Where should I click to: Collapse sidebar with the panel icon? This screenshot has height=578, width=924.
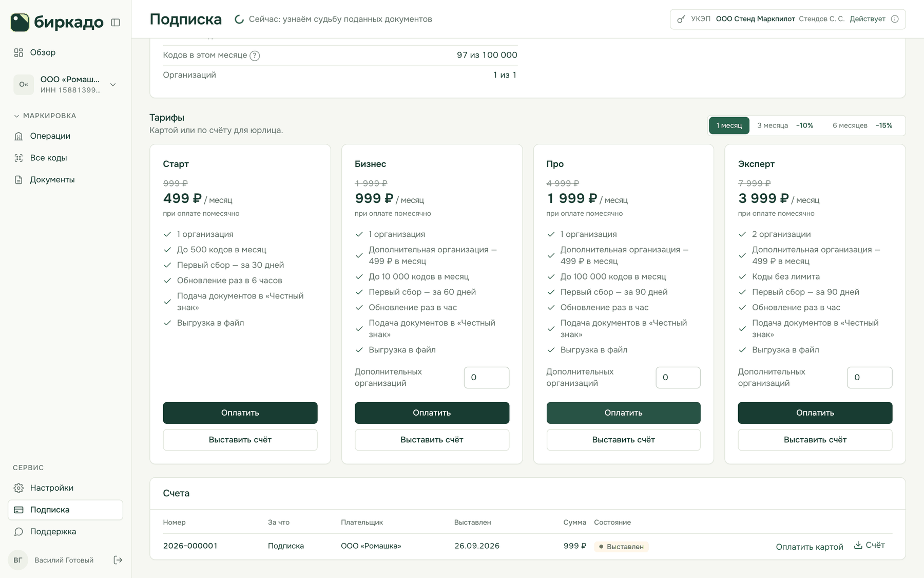tap(115, 23)
